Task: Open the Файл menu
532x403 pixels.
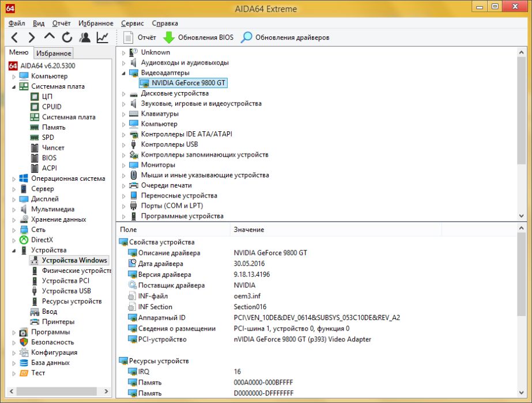Action: coord(17,23)
